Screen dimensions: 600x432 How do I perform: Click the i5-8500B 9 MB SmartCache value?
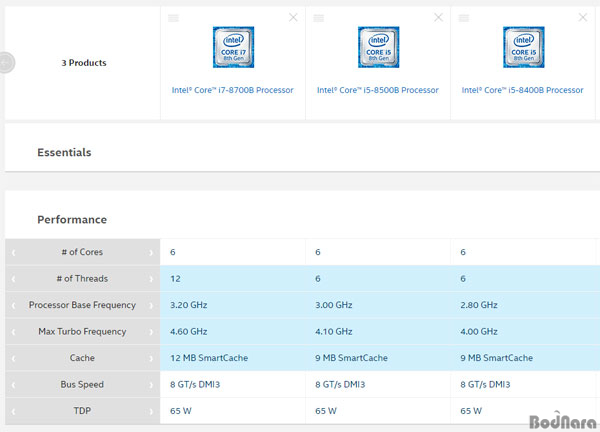[x=351, y=358]
